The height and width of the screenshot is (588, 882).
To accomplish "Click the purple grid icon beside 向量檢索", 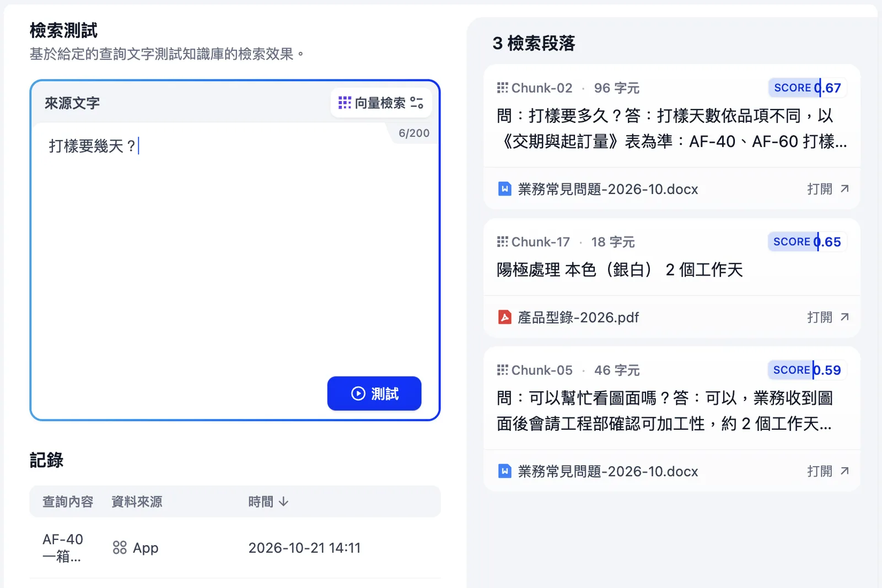I will tap(345, 103).
